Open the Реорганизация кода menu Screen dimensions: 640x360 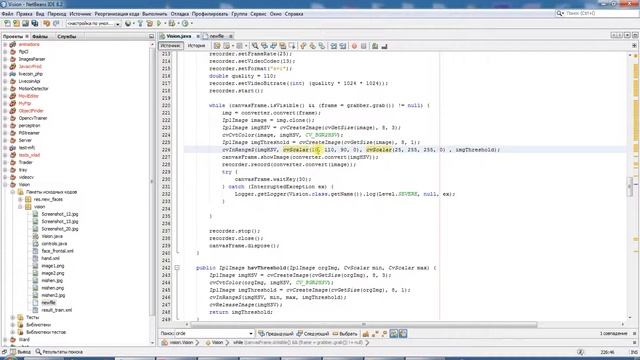[x=117, y=14]
